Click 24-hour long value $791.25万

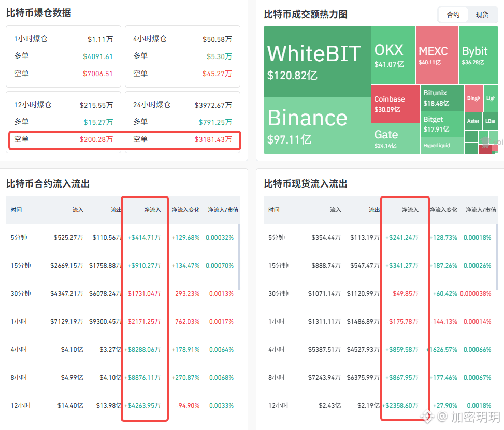point(215,122)
